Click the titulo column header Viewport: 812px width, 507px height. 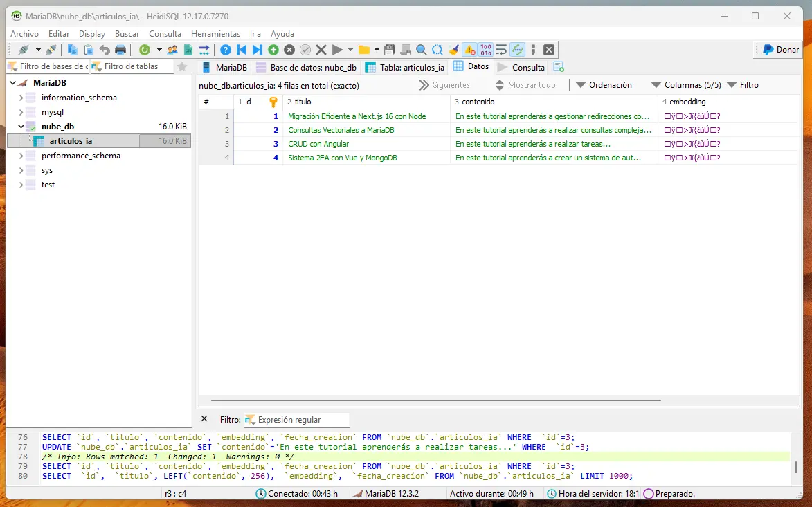(x=366, y=102)
